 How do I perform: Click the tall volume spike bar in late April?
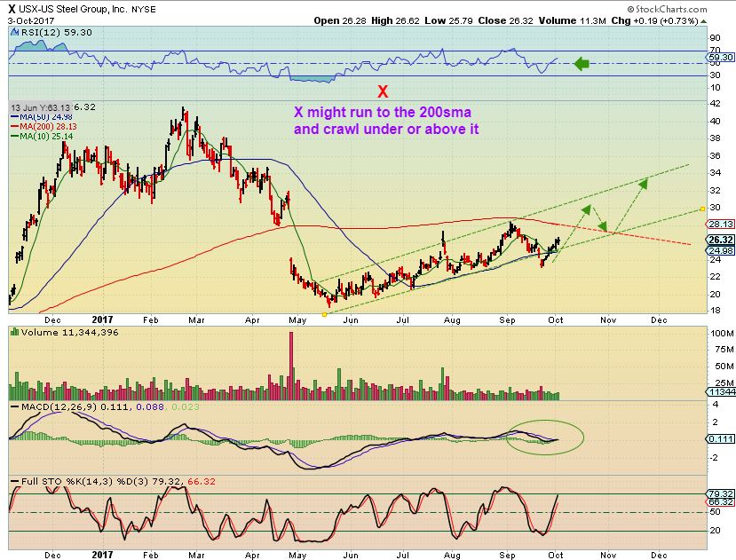coord(291,366)
